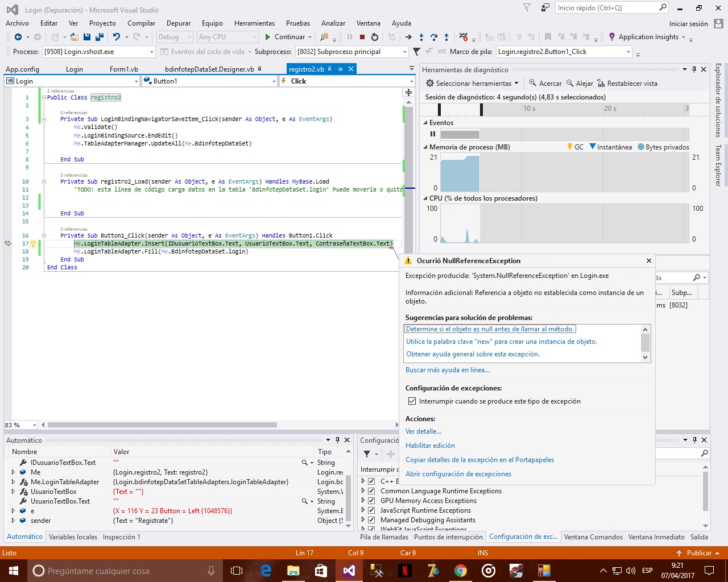Click the Undo arrow icon
Viewport: 728px width, 582px height.
(117, 37)
